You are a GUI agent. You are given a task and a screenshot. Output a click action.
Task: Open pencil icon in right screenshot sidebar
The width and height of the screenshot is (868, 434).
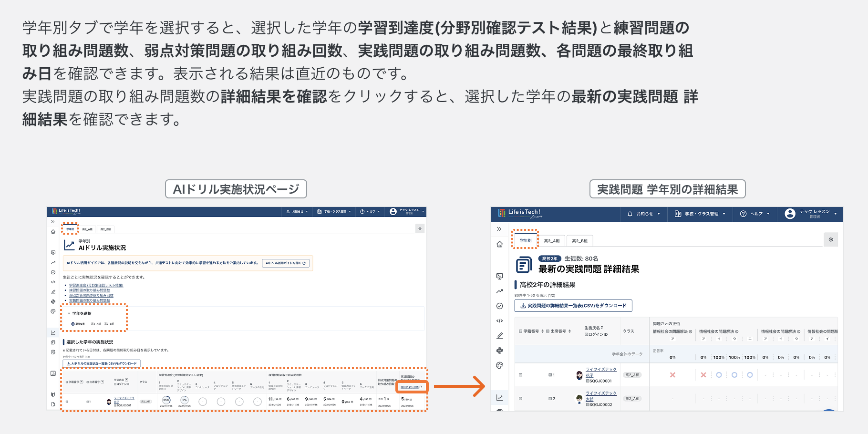pos(499,336)
